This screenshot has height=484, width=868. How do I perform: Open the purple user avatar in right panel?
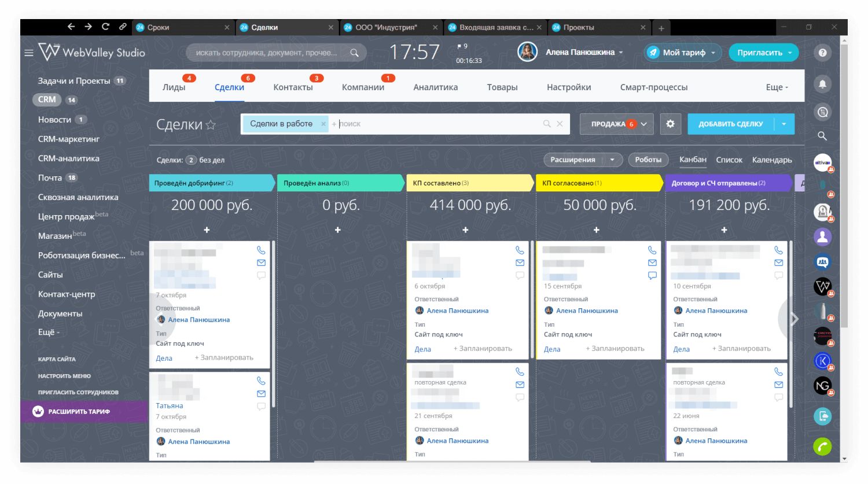[822, 237]
